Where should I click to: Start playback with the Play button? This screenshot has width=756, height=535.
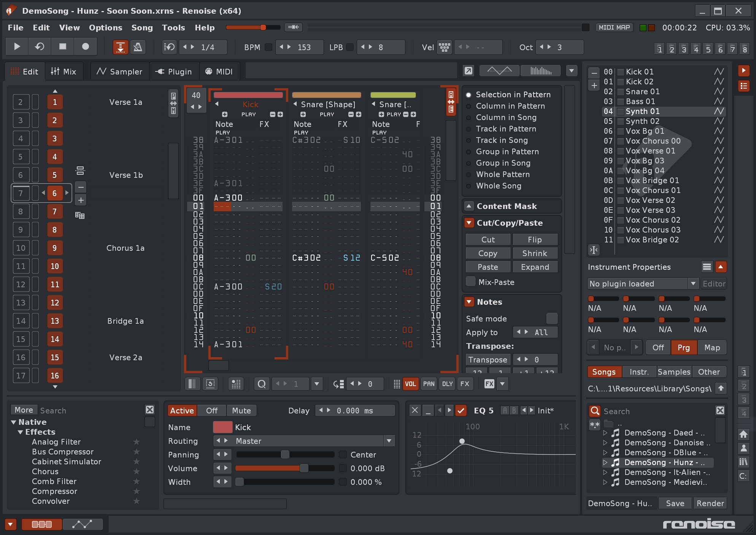17,47
